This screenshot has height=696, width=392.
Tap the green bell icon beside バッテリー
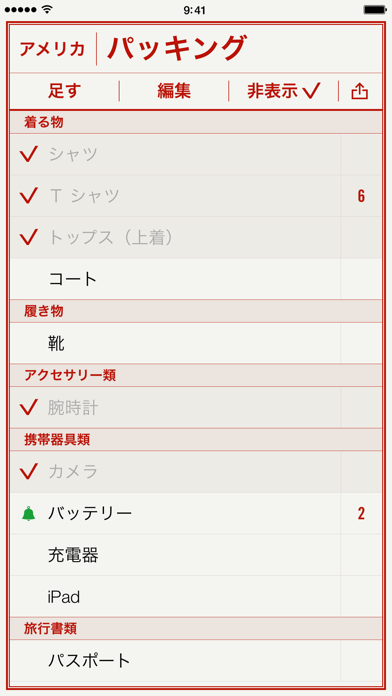[x=28, y=514]
